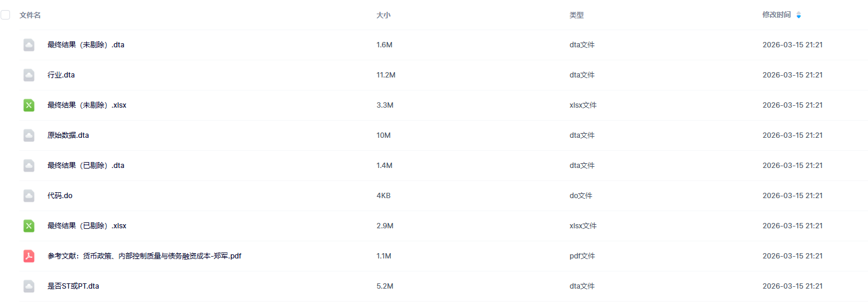This screenshot has width=868, height=304.
Task: Click the 修改时间 column header label
Action: point(776,15)
